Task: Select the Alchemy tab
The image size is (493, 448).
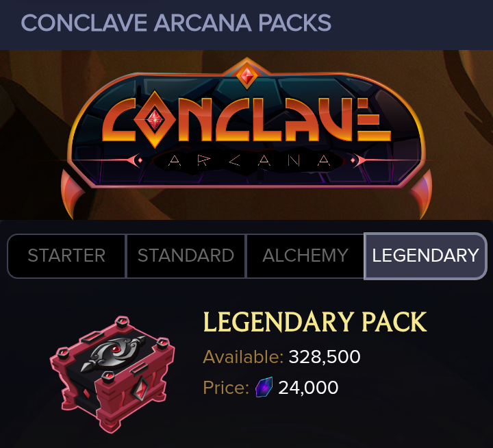Action: [305, 256]
